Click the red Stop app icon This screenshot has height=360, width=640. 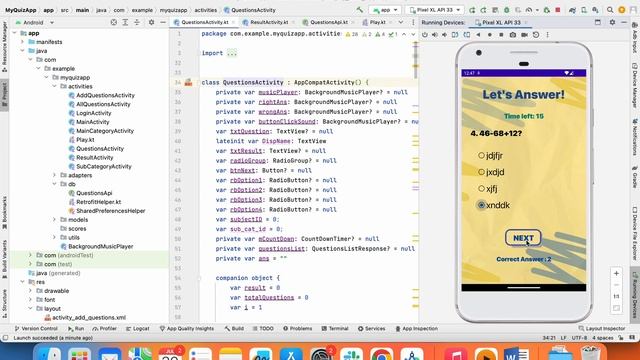point(558,10)
